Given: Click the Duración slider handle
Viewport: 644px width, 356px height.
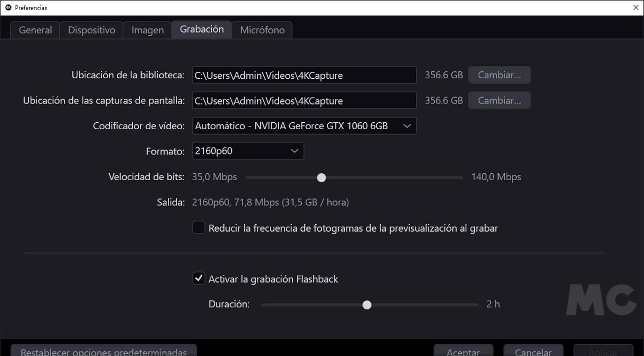Looking at the screenshot, I should tap(367, 305).
